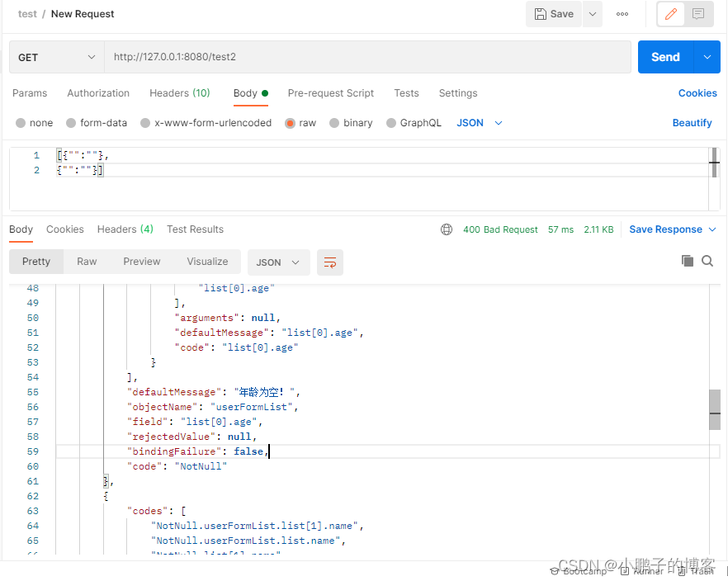Select the x-www-form-urlencoded body type
Screen dimensions: 728x581
coord(206,123)
